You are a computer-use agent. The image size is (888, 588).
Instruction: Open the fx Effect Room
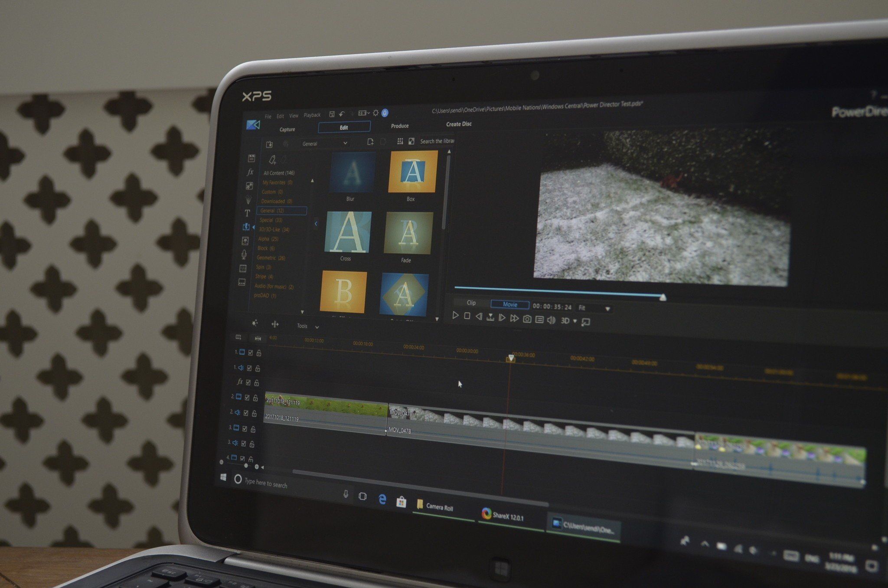coord(250,172)
